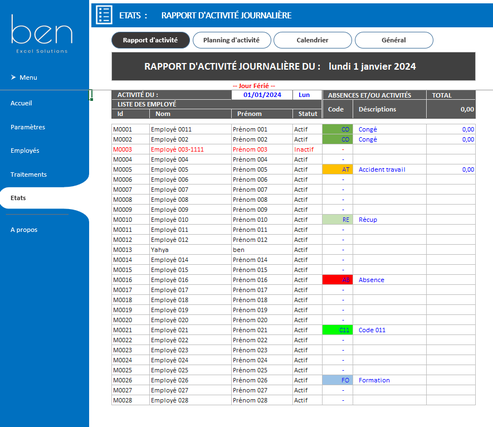Select the Général button
This screenshot has width=493, height=427.
(x=394, y=40)
